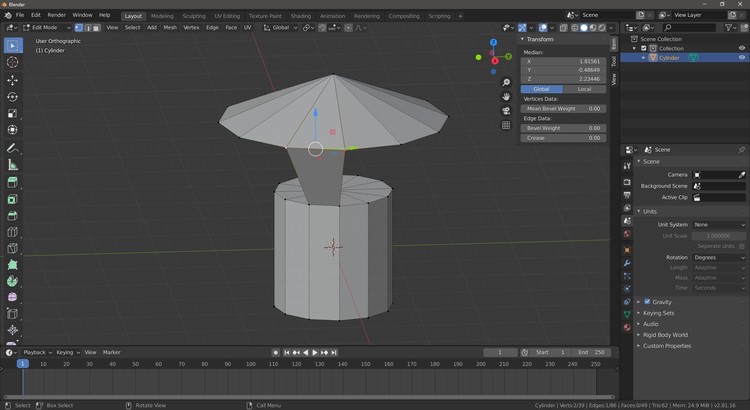
Task: Pick the Annotate pencil tool
Action: [x=13, y=148]
